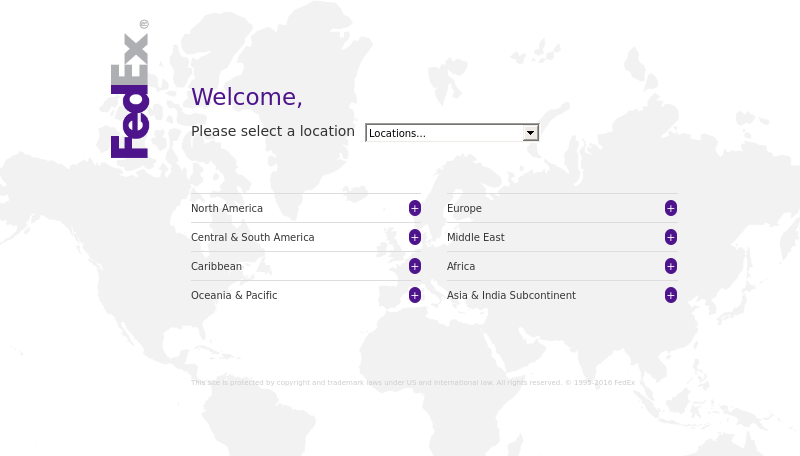The height and width of the screenshot is (456, 800).
Task: Expand Caribbean region plus icon
Action: 415,266
